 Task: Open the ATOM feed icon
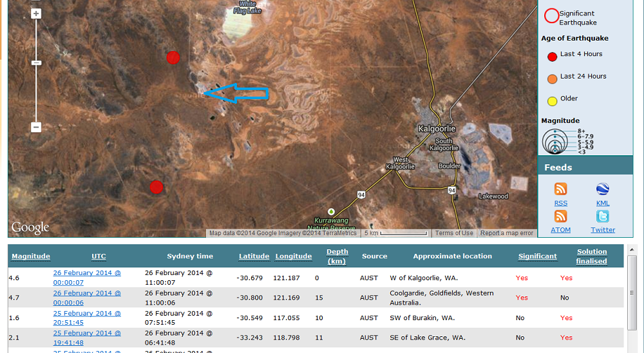point(561,216)
